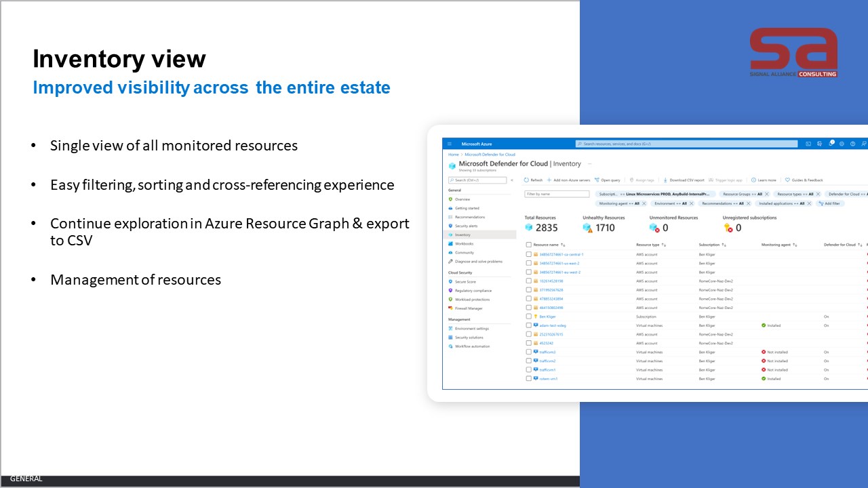The height and width of the screenshot is (488, 868).
Task: Click the sidebar Search (Ctrl+/) box
Action: tap(477, 180)
